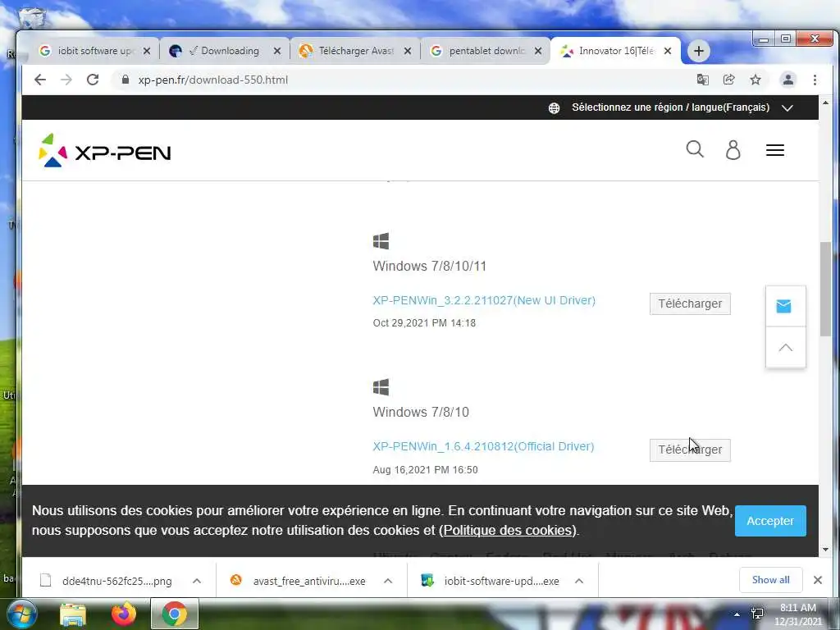This screenshot has height=630, width=840.
Task: Open a new tab with plus button
Action: [699, 51]
